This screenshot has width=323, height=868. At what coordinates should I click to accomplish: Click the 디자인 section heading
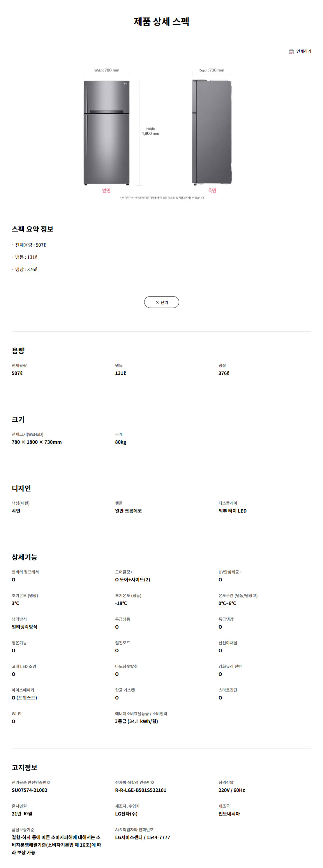pos(21,488)
